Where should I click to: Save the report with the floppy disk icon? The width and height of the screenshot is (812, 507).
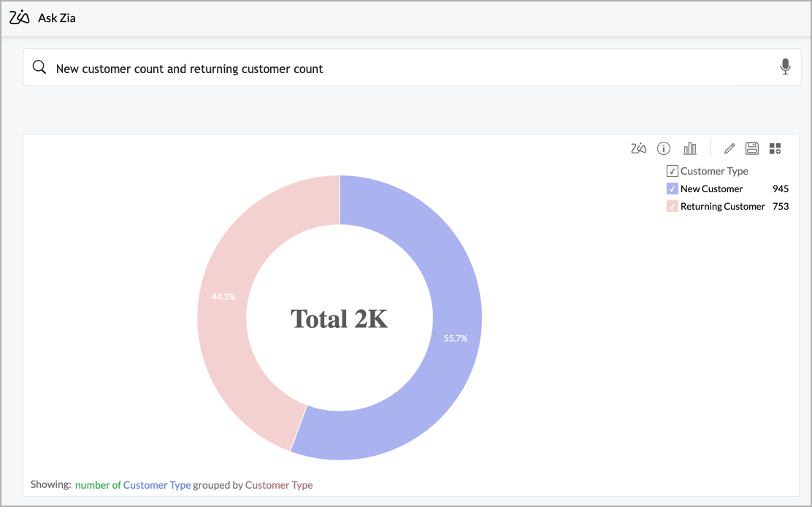click(752, 148)
